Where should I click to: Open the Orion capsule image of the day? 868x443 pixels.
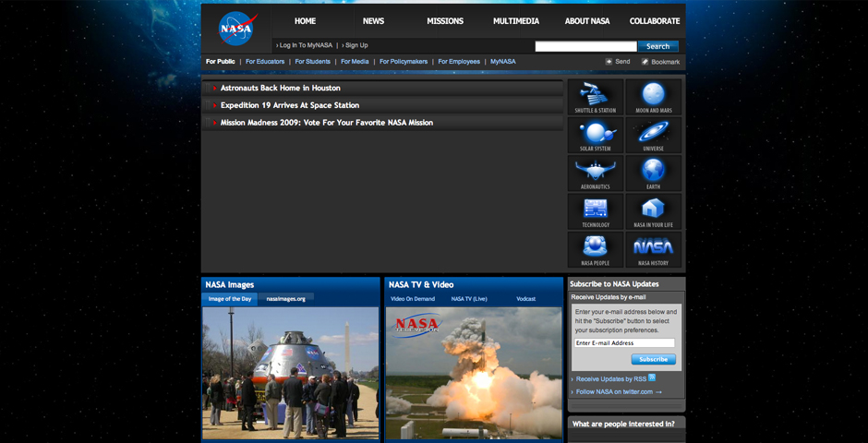click(291, 373)
